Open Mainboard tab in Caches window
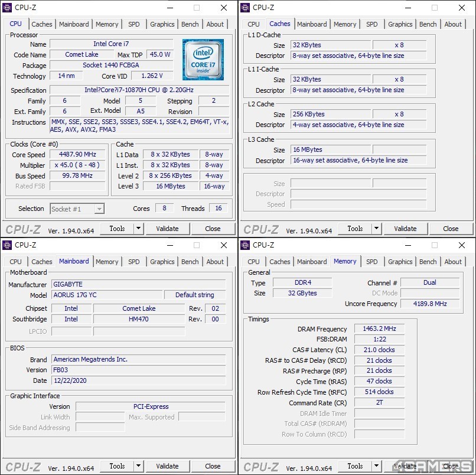The image size is (476, 475). pos(312,24)
